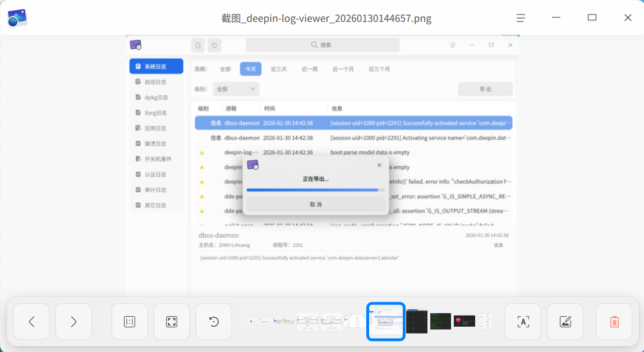This screenshot has width=644, height=352.
Task: Open the last white-page thumbnail in the strip
Action: click(485, 321)
